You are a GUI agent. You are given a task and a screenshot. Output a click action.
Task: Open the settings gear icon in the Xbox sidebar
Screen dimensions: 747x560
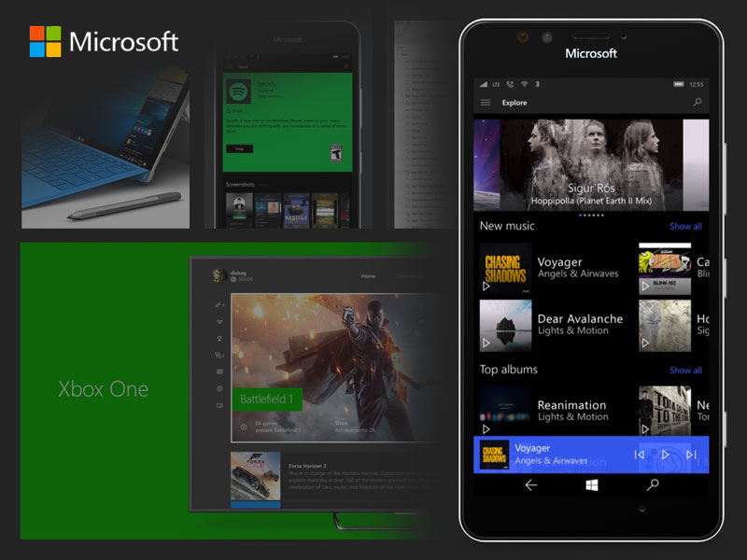coord(219,388)
